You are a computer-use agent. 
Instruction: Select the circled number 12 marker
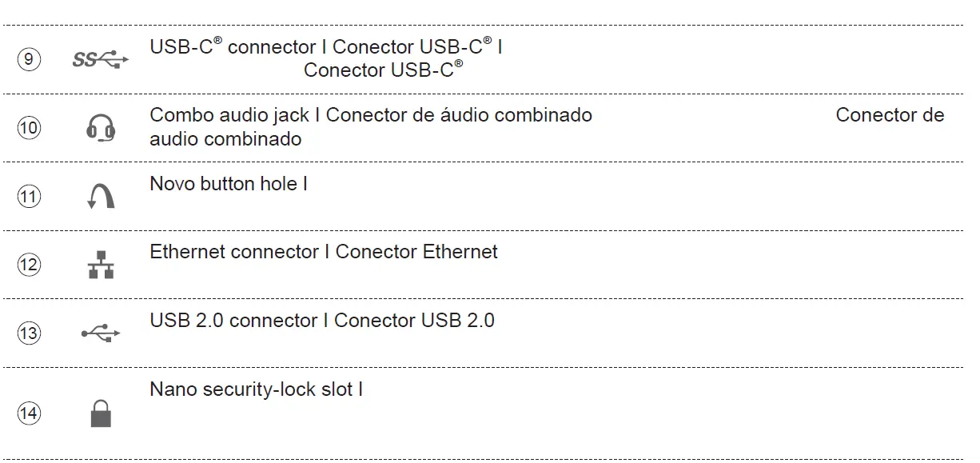pos(29,265)
